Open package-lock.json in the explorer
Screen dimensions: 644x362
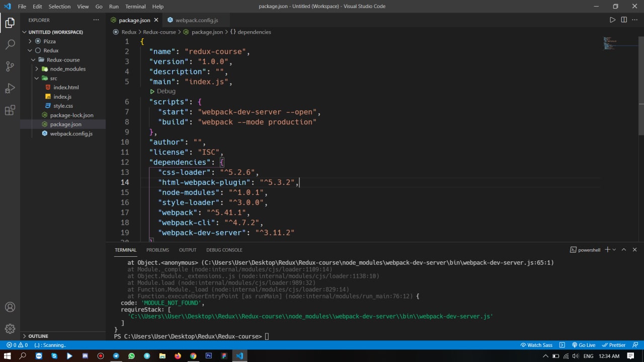tap(63, 115)
